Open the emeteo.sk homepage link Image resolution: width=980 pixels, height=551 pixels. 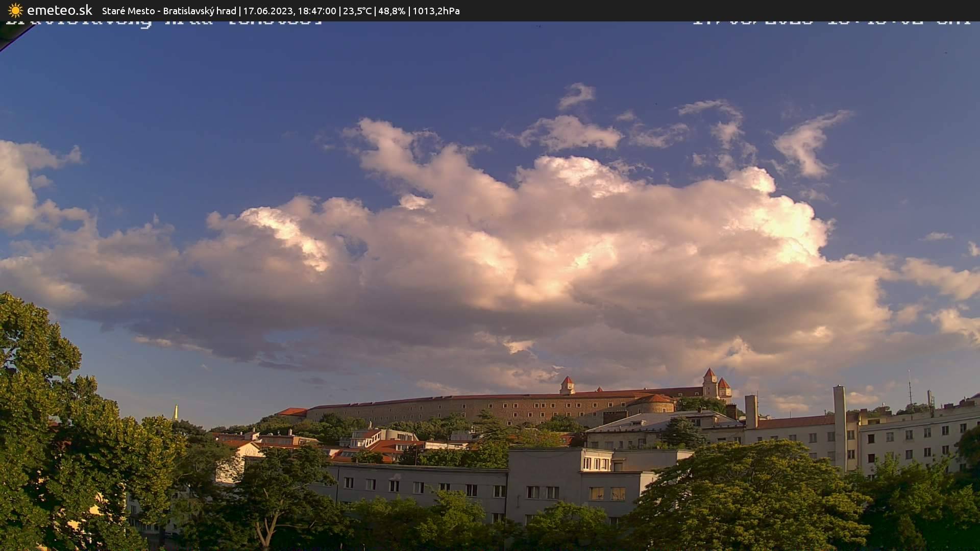pyautogui.click(x=59, y=10)
